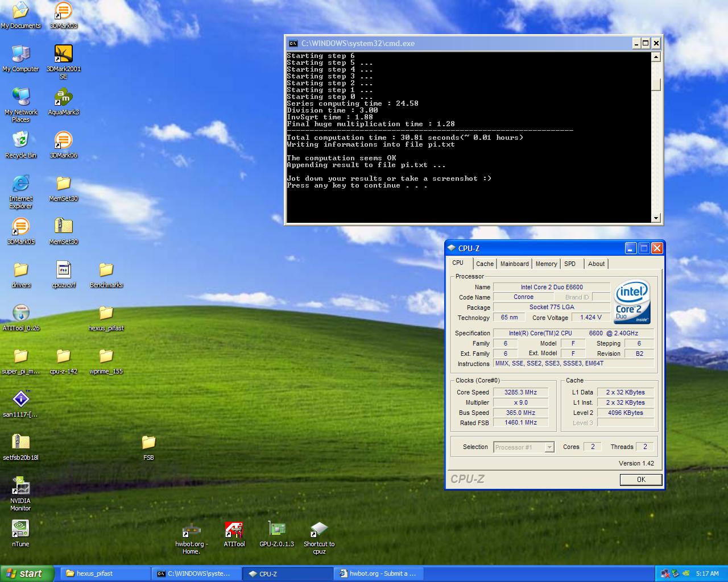Image resolution: width=728 pixels, height=582 pixels.
Task: Click the Core Speed value field
Action: (x=520, y=392)
